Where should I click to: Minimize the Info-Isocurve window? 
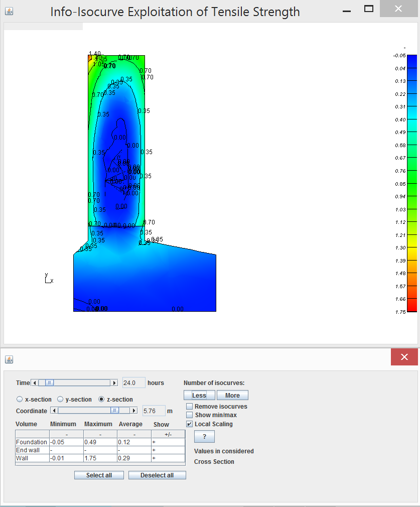coord(347,11)
